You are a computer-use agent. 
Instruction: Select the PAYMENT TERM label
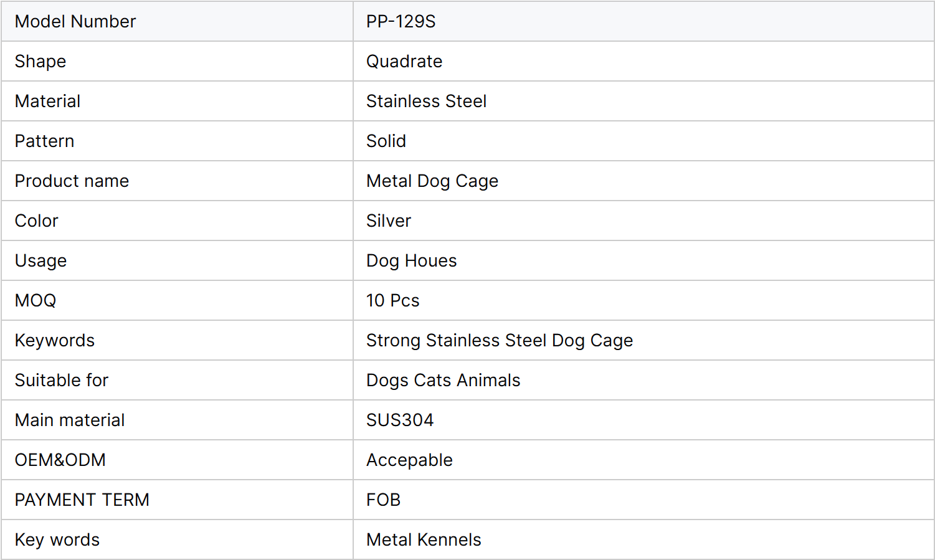click(82, 500)
